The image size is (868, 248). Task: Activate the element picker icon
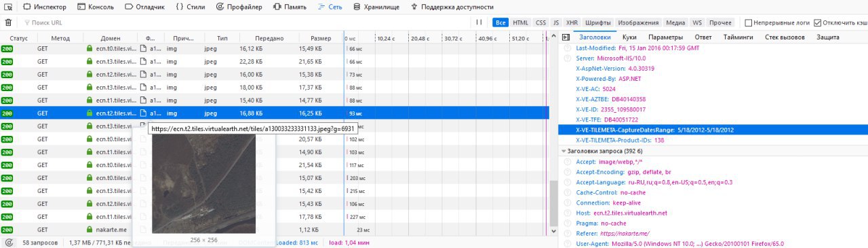tap(9, 7)
